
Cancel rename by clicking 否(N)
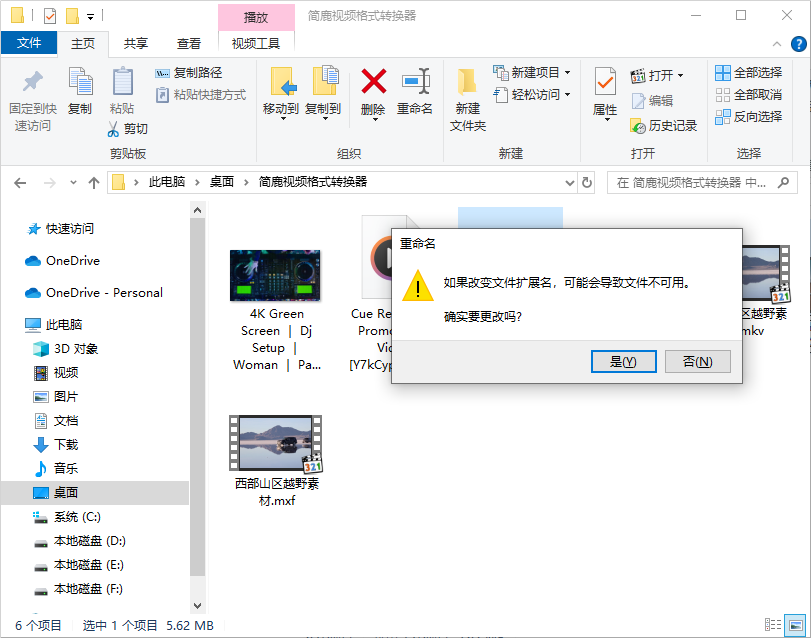697,361
